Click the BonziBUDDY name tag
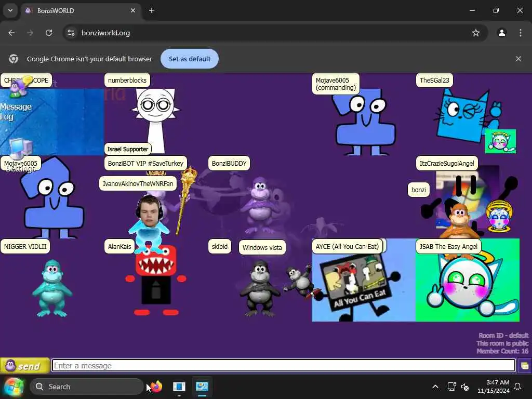The image size is (532, 399). click(229, 163)
